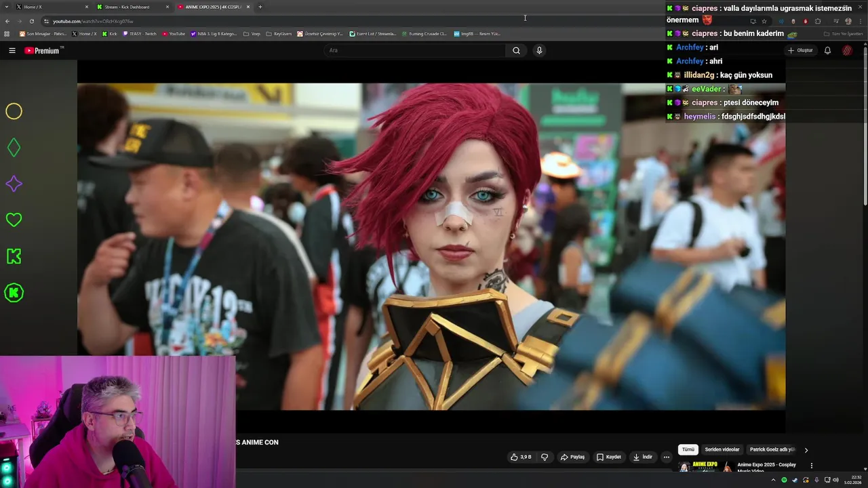Viewport: 868px width, 488px height.
Task: Switch to Stream - Kick Dashboard tab
Action: point(132,7)
